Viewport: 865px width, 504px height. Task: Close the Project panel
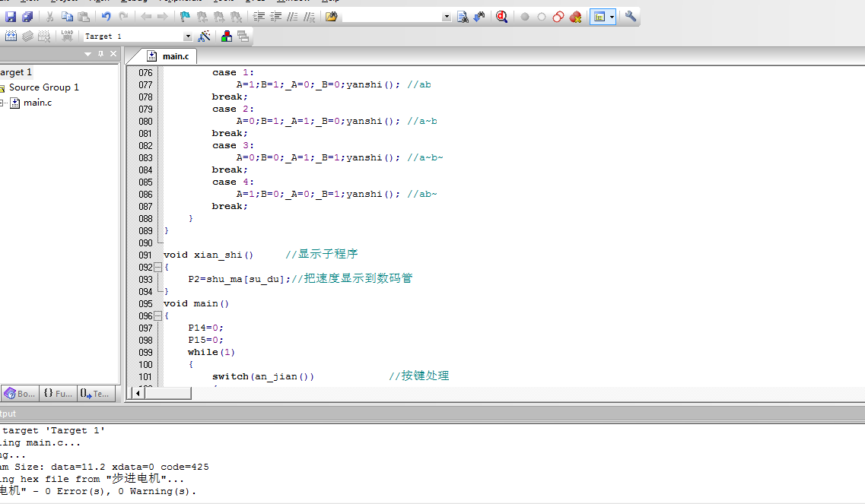pos(113,54)
